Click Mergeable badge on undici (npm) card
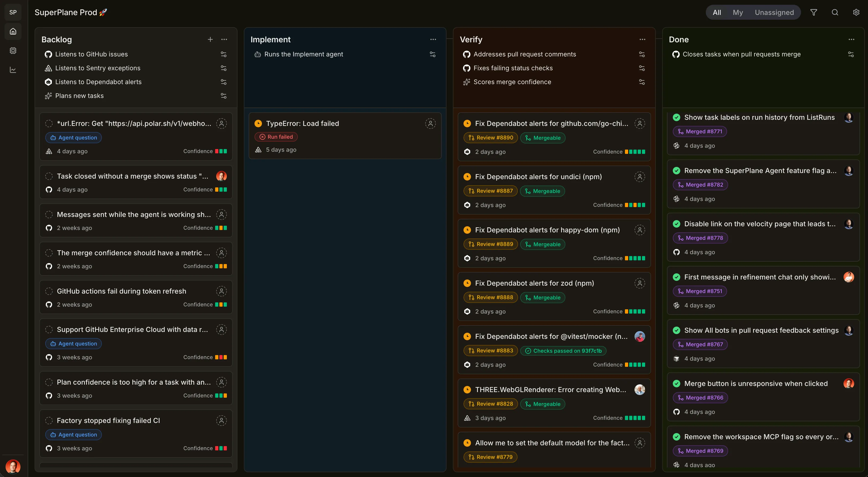 coord(542,191)
